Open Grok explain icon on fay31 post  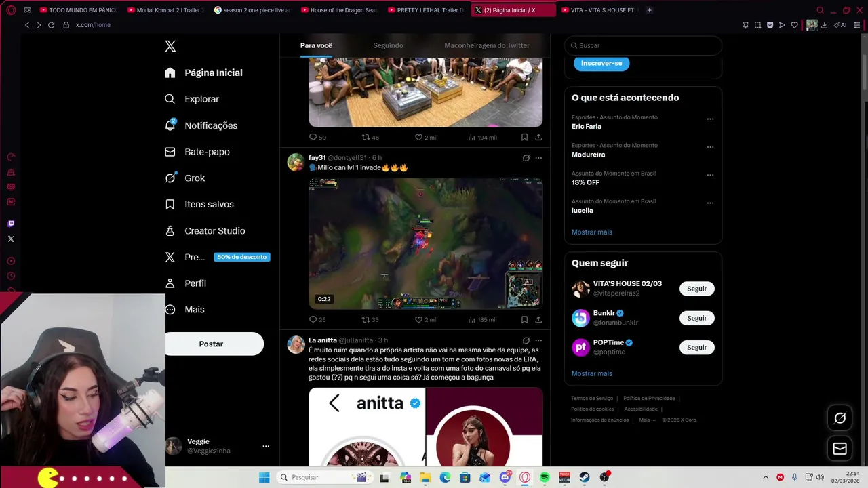point(526,158)
